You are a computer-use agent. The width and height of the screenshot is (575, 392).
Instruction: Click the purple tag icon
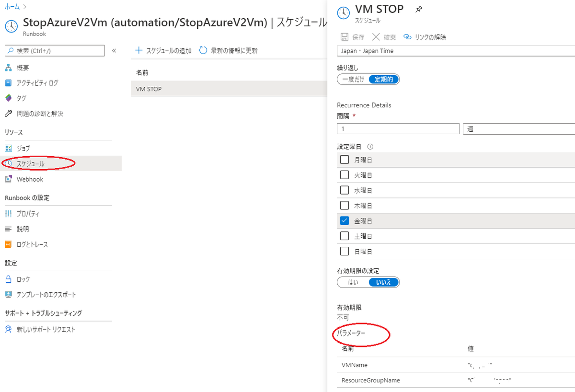pos(8,98)
